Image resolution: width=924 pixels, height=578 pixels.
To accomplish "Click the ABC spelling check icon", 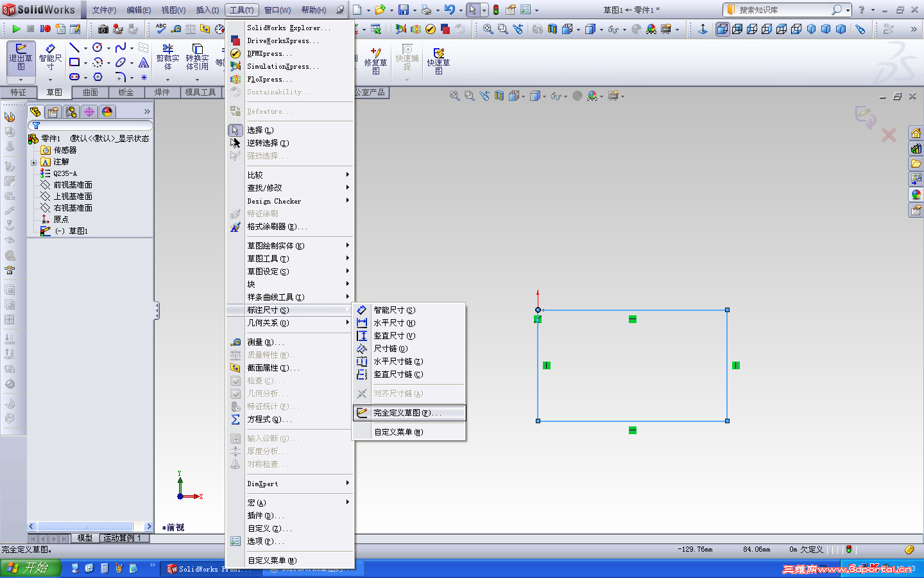I will [161, 29].
